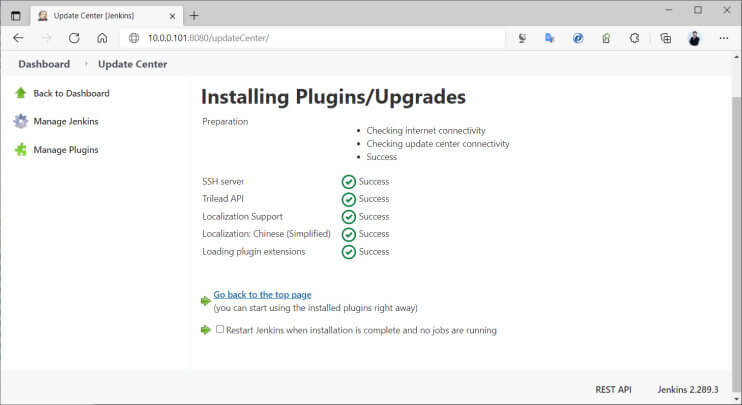The image size is (742, 405).
Task: Click success checkmark for Localization Support
Action: tap(349, 217)
